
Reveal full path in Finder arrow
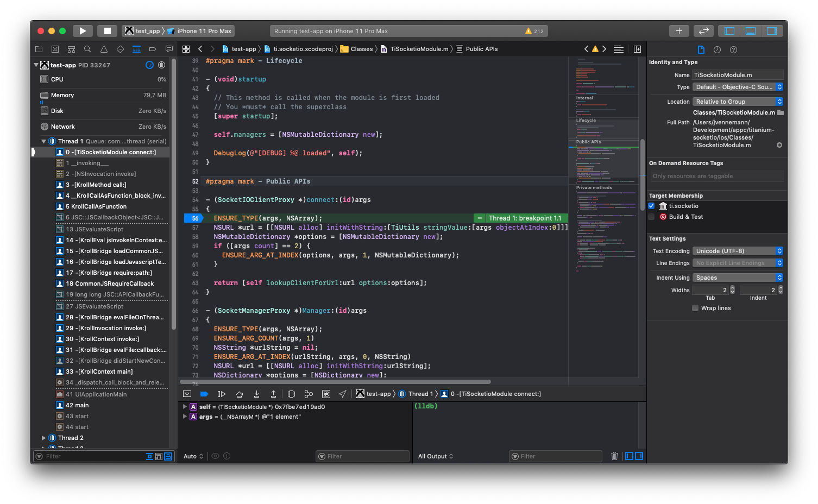click(x=779, y=145)
